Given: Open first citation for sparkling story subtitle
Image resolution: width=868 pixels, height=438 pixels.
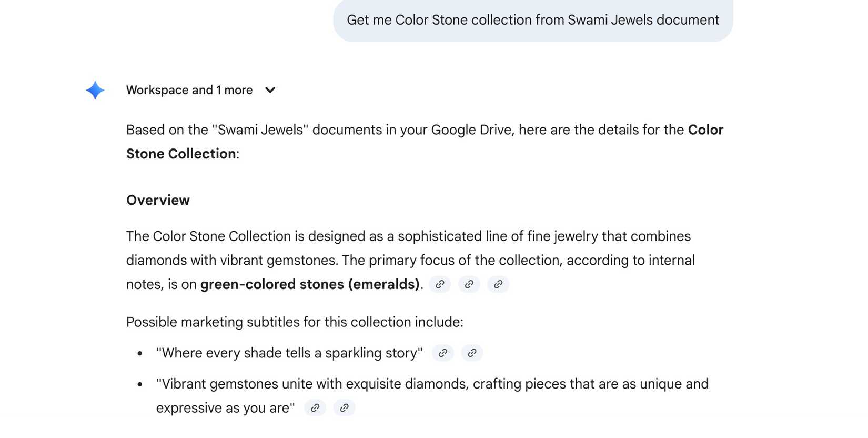Looking at the screenshot, I should point(443,353).
